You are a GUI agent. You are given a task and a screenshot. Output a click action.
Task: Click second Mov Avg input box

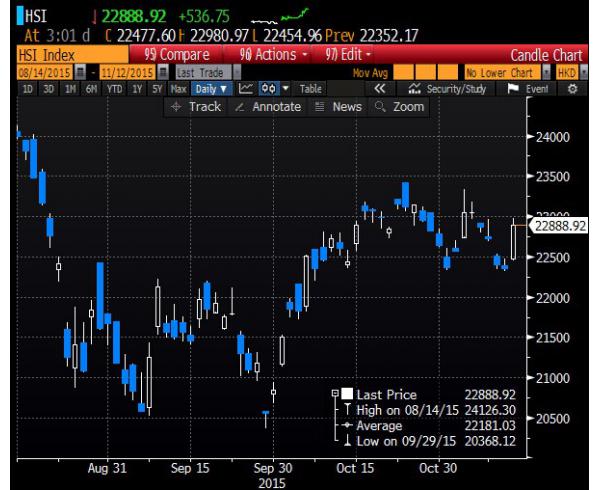coord(425,72)
